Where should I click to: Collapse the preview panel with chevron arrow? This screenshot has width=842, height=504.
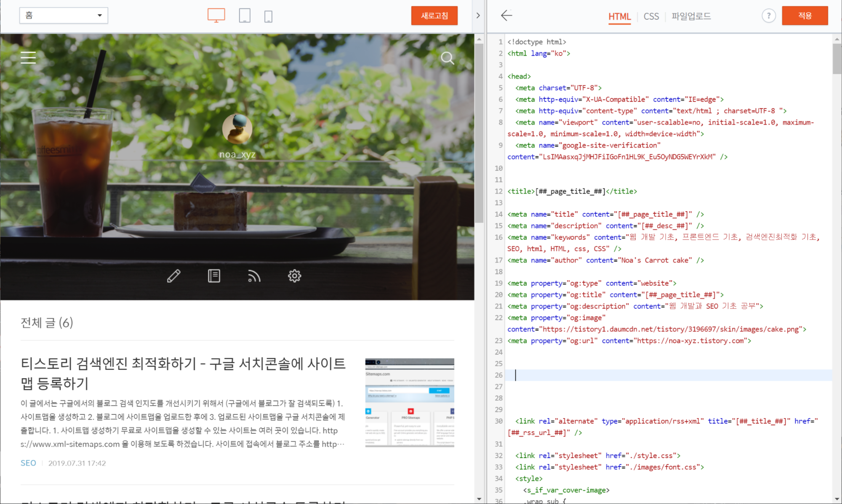point(478,16)
